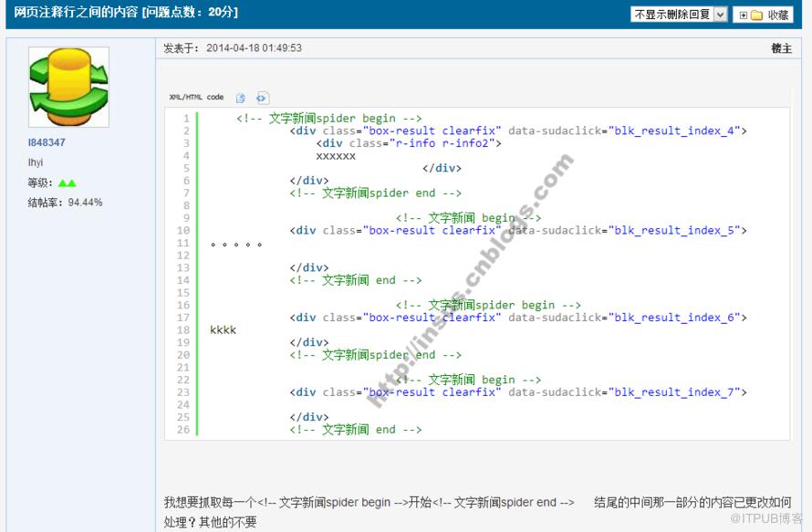Click the green triangle level icons
The image size is (812, 532).
coord(68,183)
